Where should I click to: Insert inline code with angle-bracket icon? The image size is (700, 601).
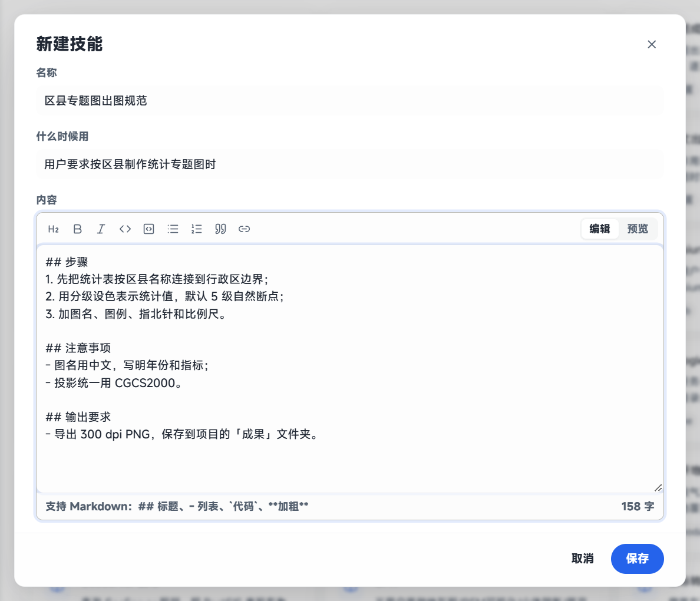tap(125, 229)
